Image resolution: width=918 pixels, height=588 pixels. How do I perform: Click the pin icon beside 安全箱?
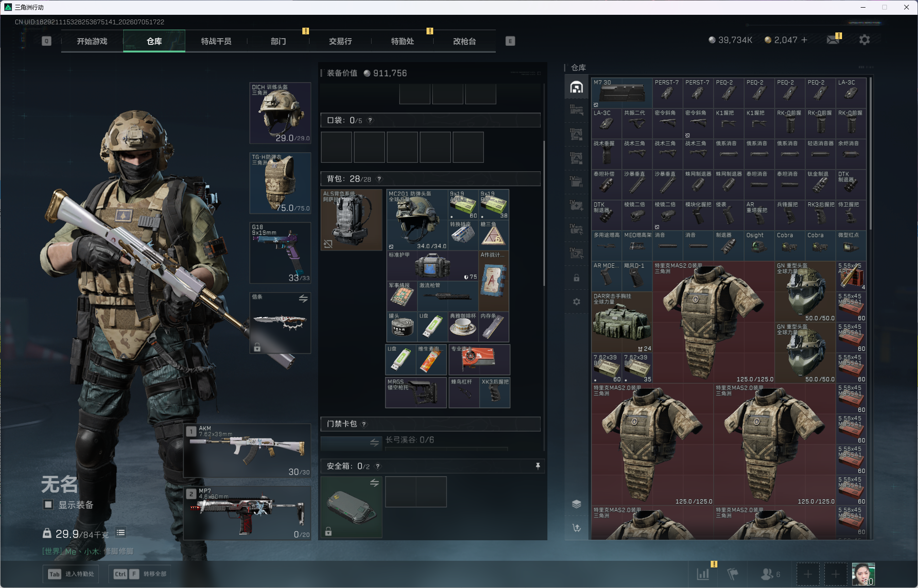click(x=538, y=466)
